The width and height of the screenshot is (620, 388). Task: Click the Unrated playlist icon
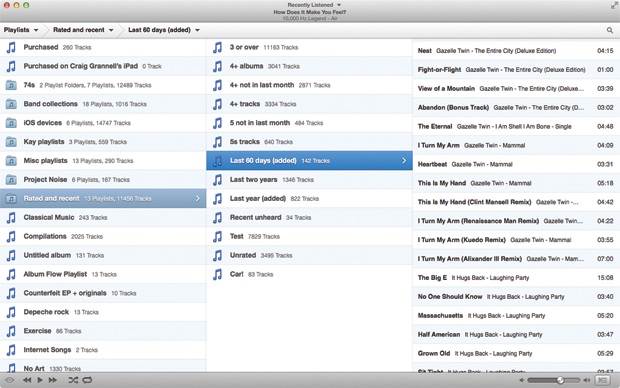[217, 256]
